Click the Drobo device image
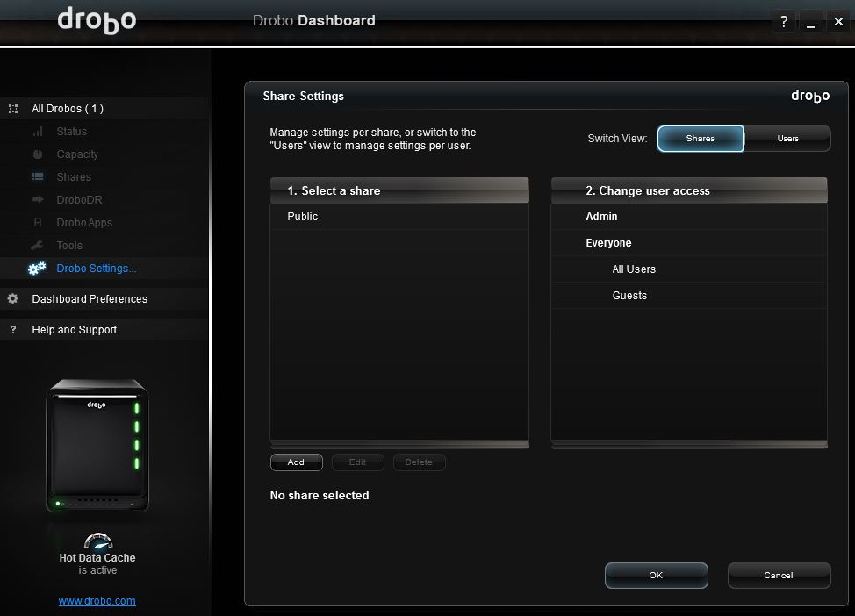This screenshot has height=616, width=855. 97,445
